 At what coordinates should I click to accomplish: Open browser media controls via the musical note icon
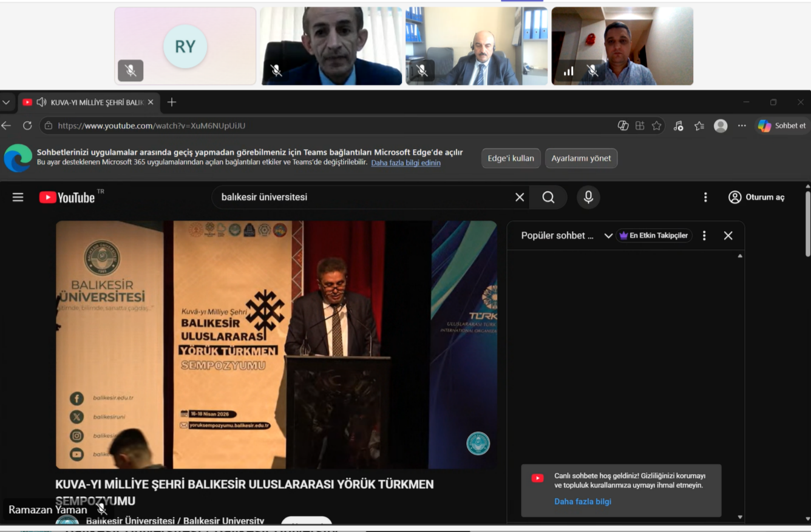(678, 125)
